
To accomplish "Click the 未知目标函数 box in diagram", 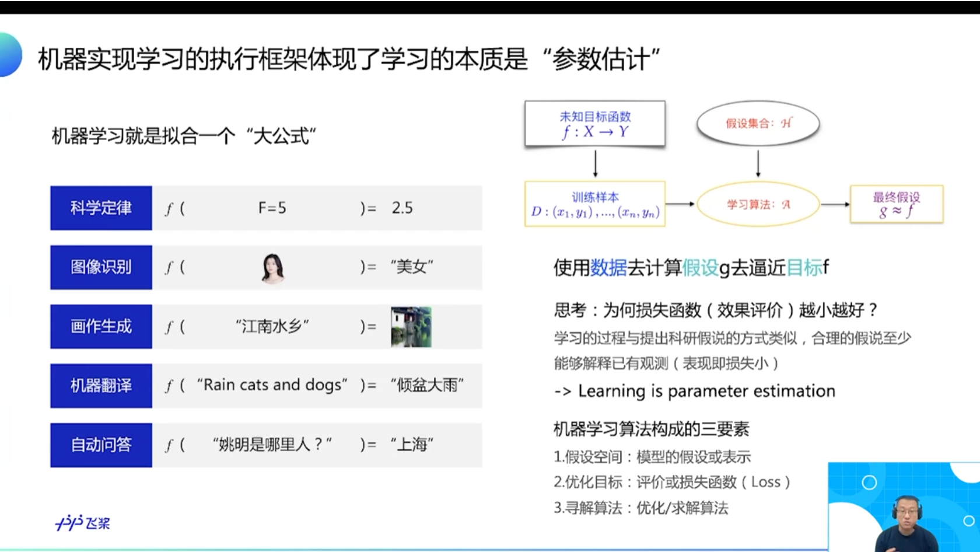I will [595, 124].
